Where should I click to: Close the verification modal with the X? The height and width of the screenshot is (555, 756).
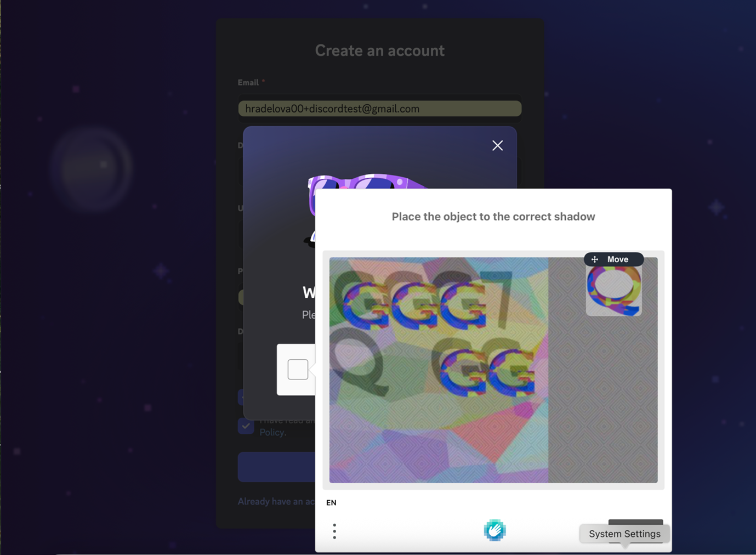pos(497,145)
